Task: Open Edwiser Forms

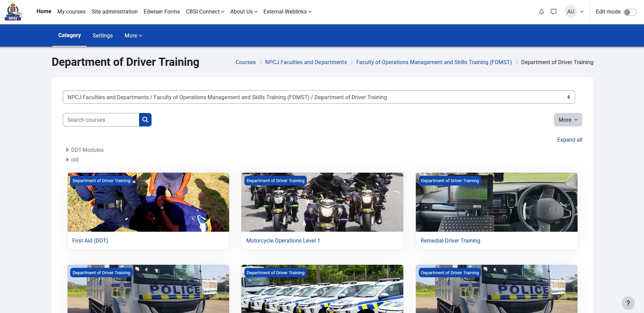Action: pyautogui.click(x=162, y=12)
